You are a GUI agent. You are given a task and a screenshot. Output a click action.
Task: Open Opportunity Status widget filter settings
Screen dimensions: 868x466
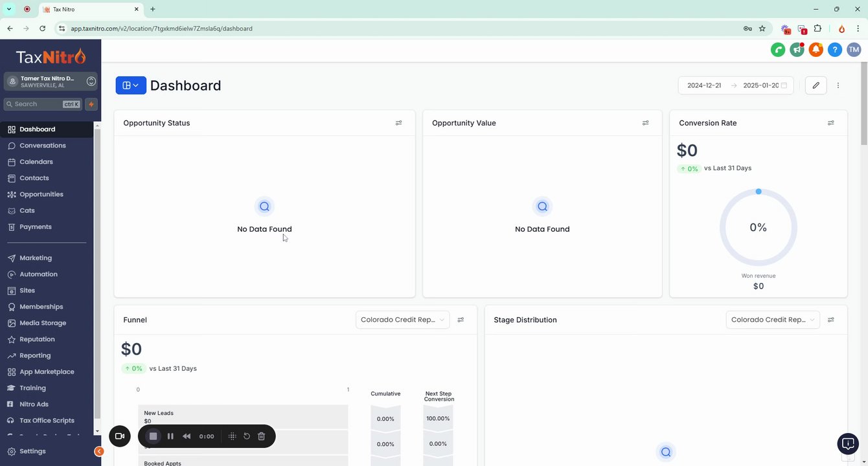pyautogui.click(x=398, y=123)
